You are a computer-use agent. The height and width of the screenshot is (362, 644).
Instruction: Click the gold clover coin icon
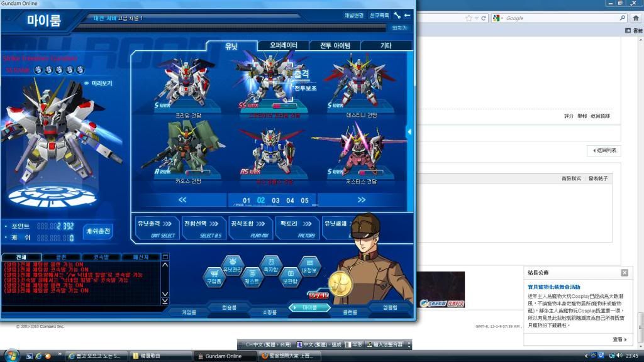coord(340,284)
